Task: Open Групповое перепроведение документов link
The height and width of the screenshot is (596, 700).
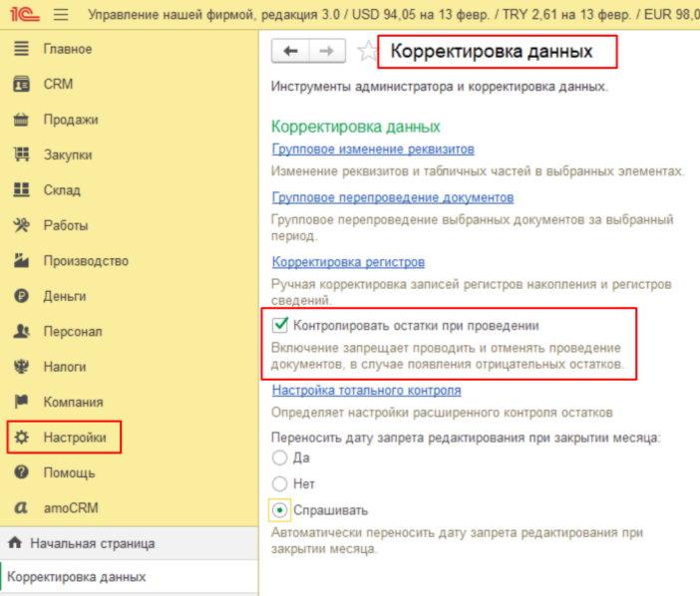Action: (x=392, y=197)
